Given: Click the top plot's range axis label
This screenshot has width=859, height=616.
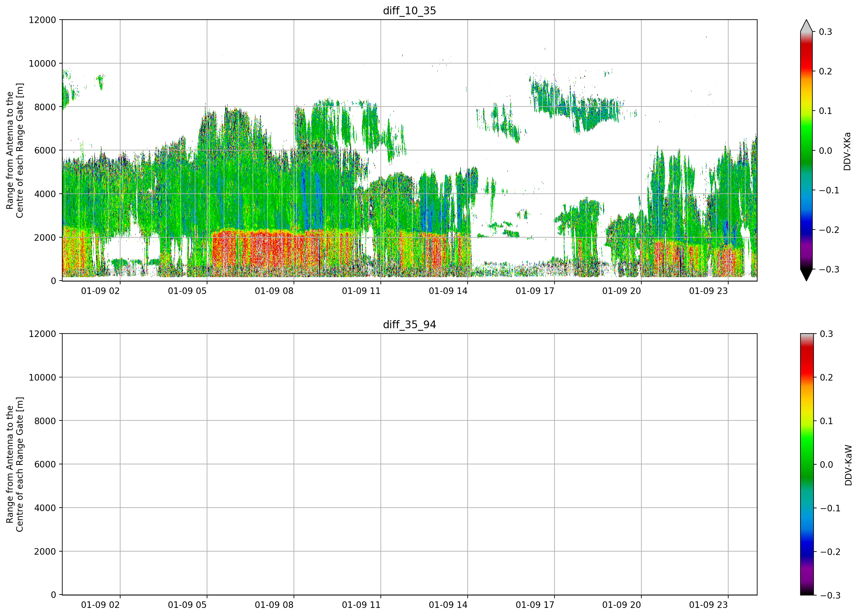Looking at the screenshot, I should [15, 150].
